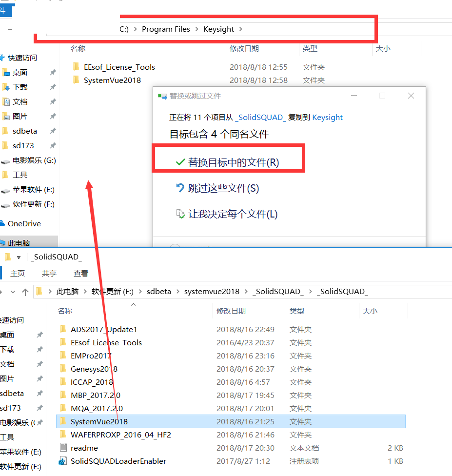The image size is (452, 476).
Task: Click 快速访问 in upper window sidebar
Action: click(22, 58)
